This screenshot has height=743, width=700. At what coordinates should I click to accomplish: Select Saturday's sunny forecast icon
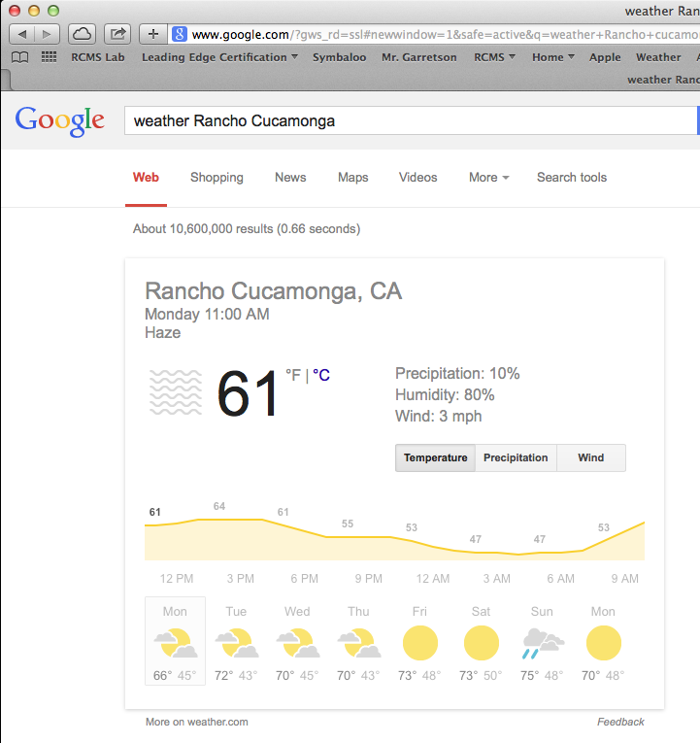482,643
